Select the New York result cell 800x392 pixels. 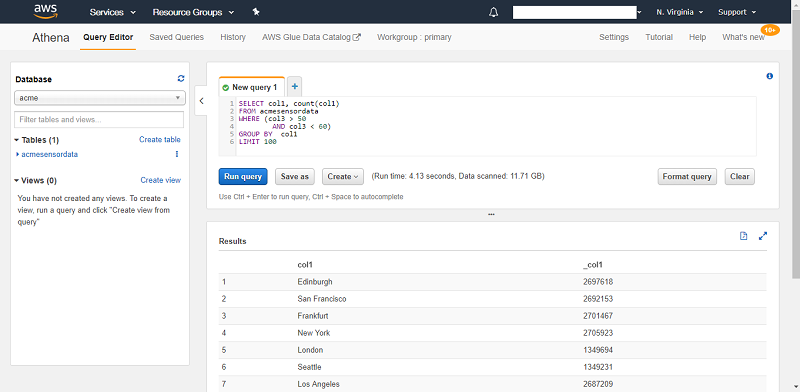click(x=314, y=333)
